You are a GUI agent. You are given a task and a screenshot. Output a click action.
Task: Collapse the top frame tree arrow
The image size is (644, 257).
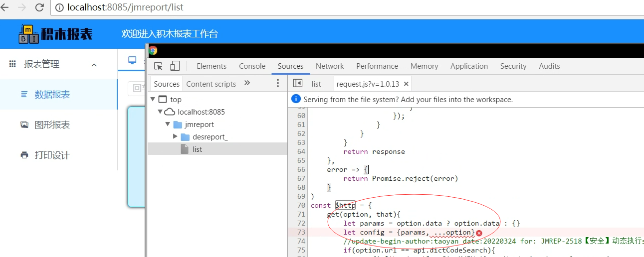(153, 99)
